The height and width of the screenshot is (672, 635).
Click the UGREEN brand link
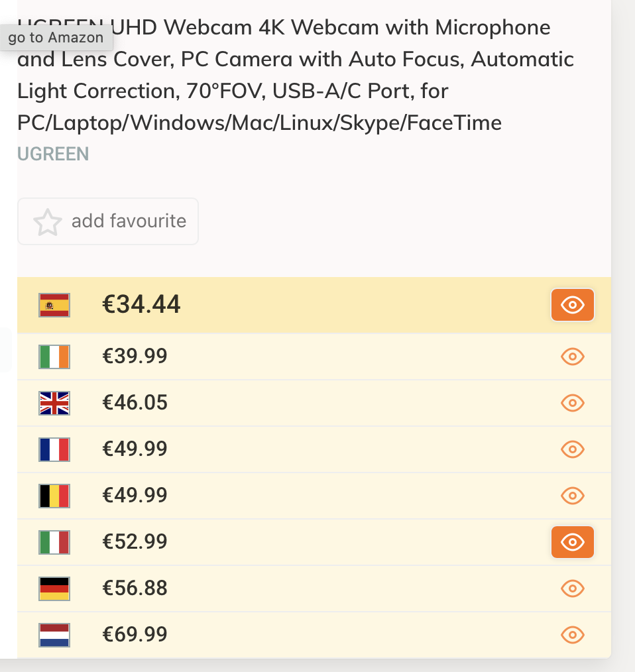(x=53, y=154)
